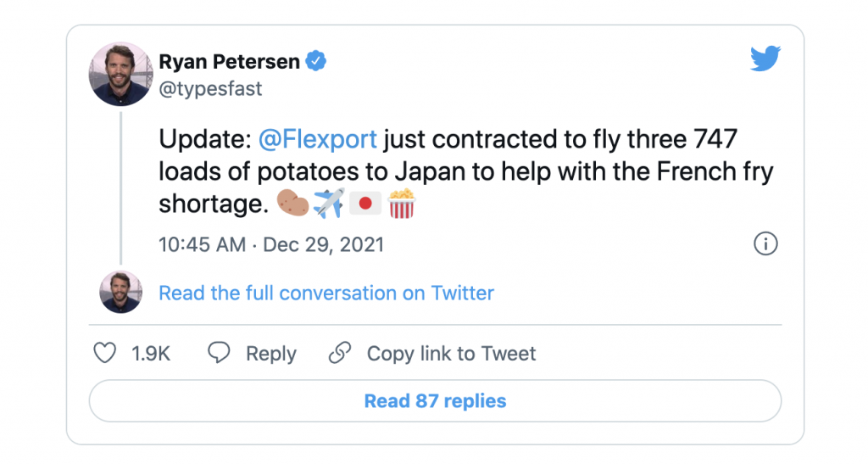Click the chain link copy icon
Screen dimensions: 868x464
tap(339, 353)
